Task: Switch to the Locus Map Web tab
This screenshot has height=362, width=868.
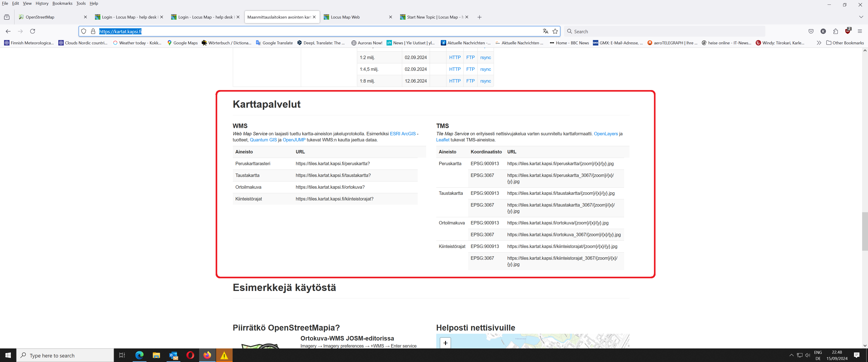Action: point(345,17)
